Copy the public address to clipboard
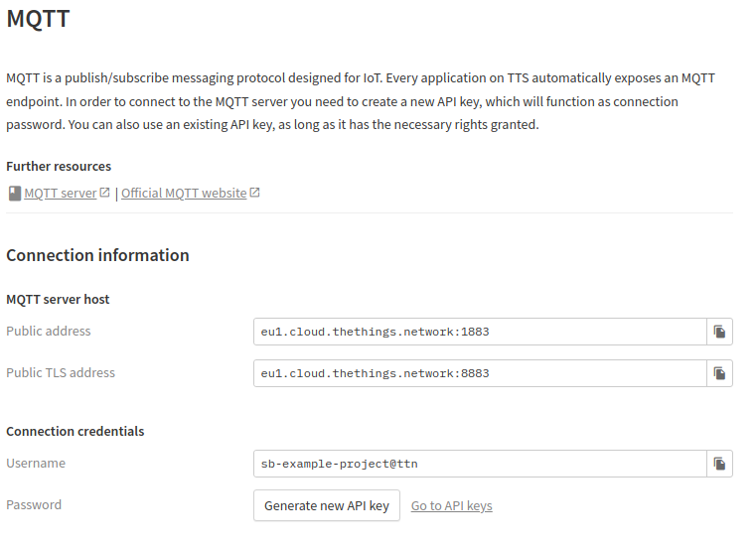The height and width of the screenshot is (546, 756). coord(719,332)
